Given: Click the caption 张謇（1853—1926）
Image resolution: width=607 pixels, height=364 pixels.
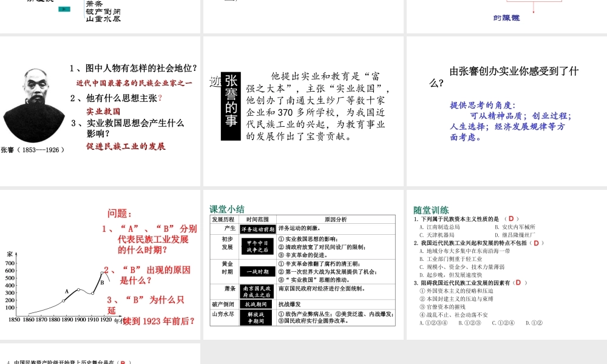Looking at the screenshot, I should [33, 150].
